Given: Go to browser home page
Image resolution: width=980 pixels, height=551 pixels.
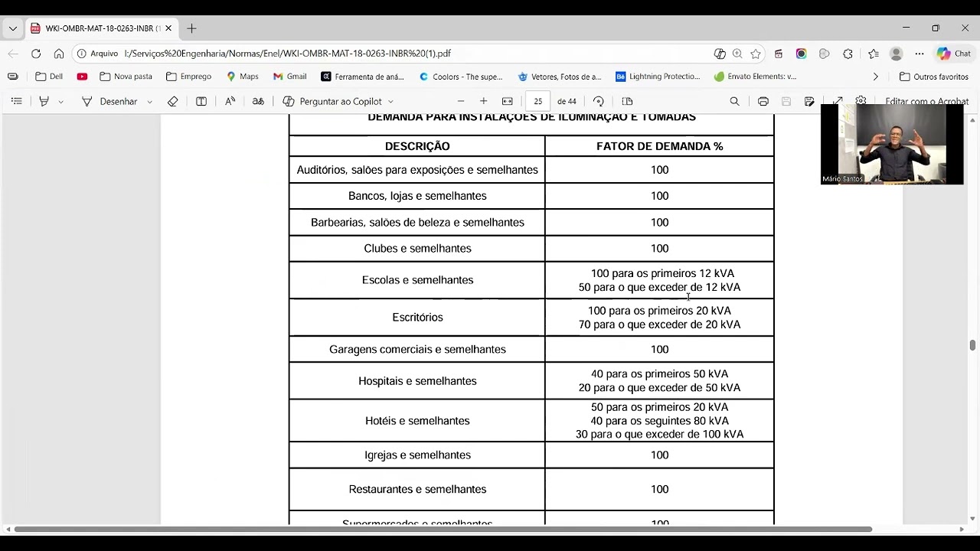Looking at the screenshot, I should (59, 54).
